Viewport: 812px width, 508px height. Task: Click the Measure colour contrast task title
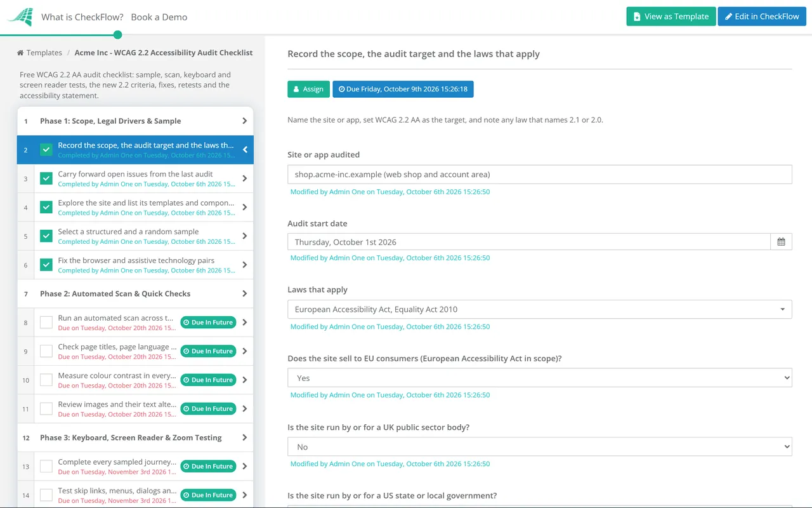(x=115, y=375)
